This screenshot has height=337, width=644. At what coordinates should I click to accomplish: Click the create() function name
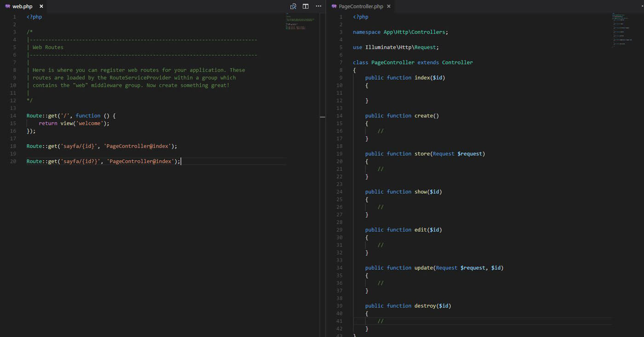point(423,116)
